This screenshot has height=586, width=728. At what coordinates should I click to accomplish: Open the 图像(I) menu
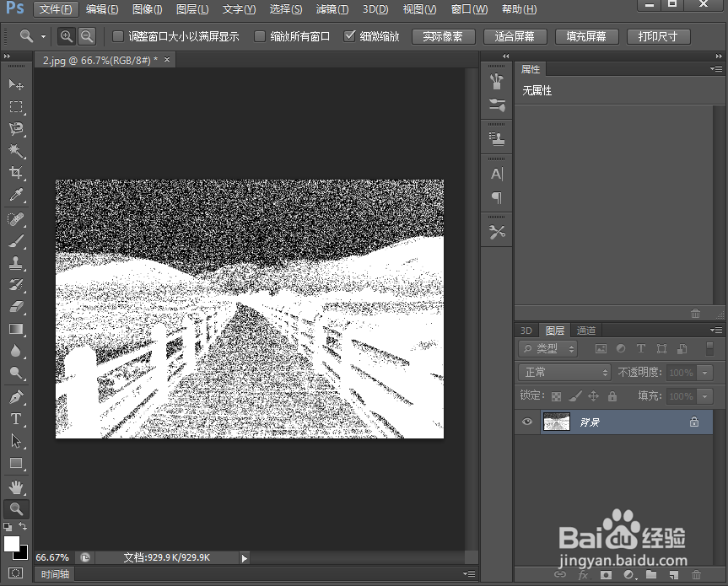[x=147, y=9]
